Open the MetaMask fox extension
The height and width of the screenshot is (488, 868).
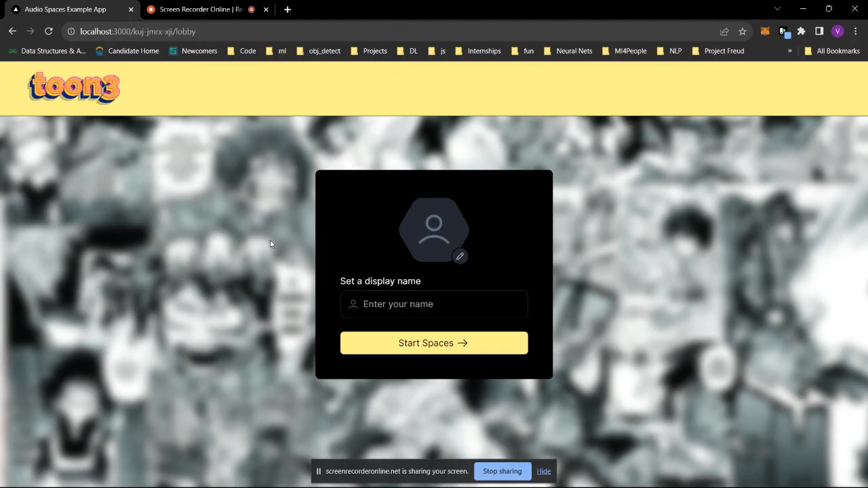pos(765,31)
